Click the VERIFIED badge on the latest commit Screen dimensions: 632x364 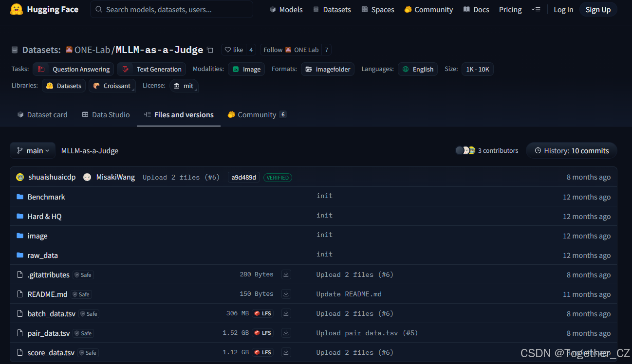pyautogui.click(x=278, y=177)
